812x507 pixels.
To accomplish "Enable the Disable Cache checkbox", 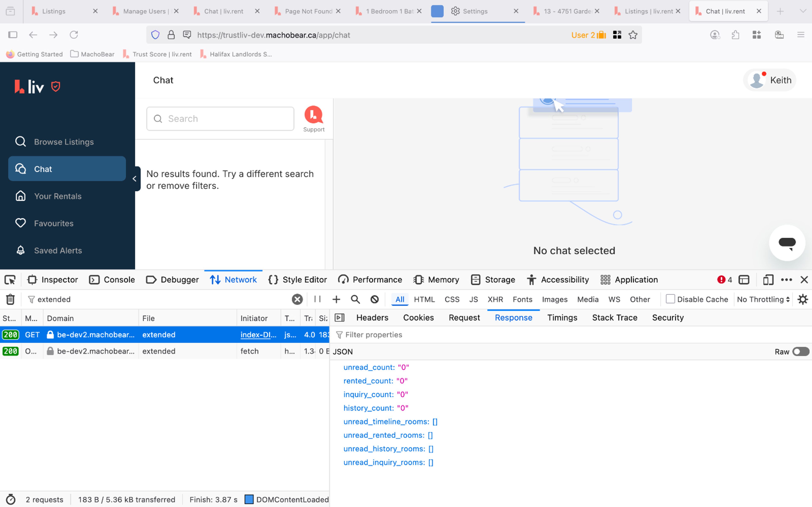I will [670, 299].
